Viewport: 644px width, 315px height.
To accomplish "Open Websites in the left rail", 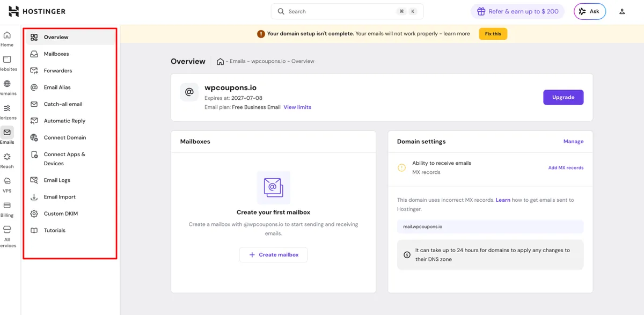I will [x=7, y=63].
